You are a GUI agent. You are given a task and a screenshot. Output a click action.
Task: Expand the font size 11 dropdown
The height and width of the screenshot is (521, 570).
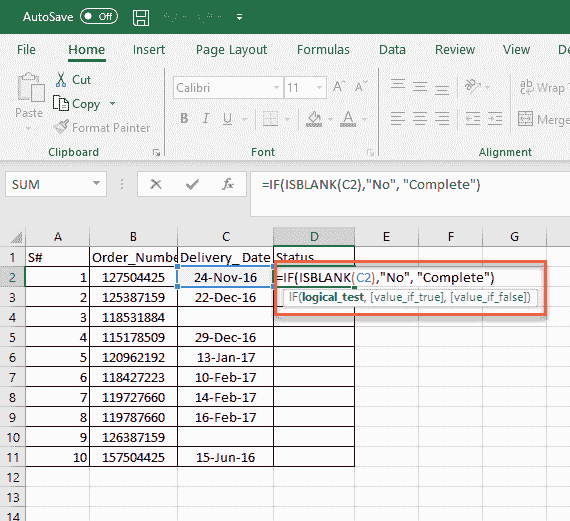tap(319, 87)
